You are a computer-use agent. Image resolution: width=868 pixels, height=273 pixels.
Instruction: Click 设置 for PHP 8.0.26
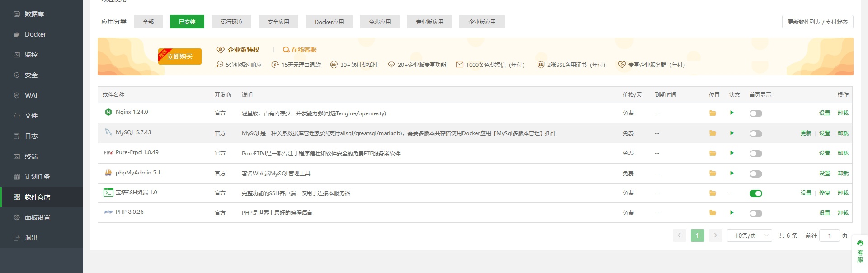click(825, 213)
